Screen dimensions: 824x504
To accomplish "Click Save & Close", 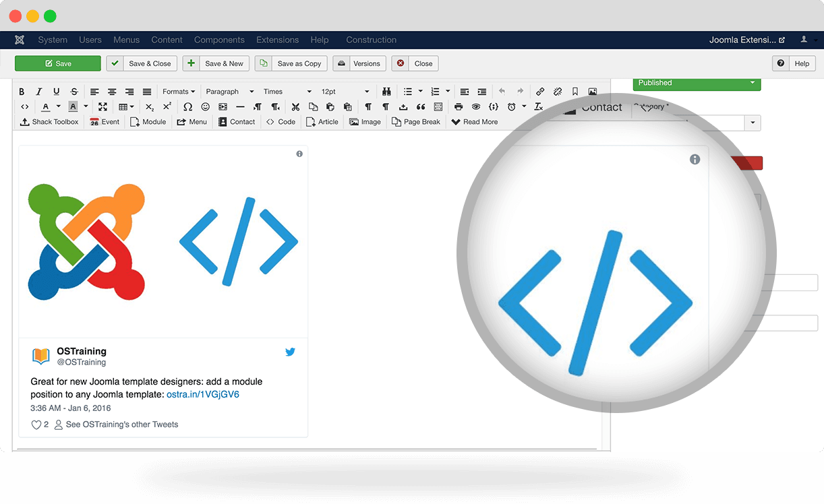I will [142, 63].
